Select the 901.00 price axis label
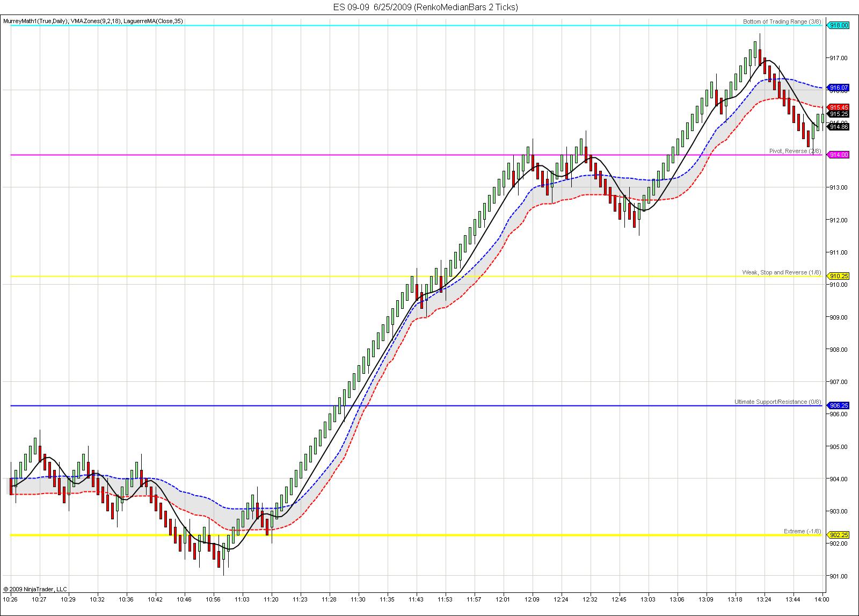 coord(839,576)
